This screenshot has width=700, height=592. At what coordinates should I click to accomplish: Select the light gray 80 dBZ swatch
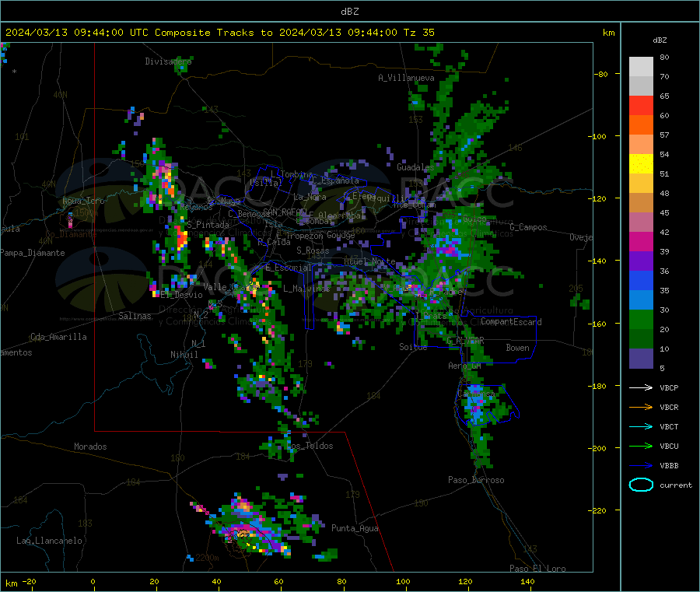point(641,67)
